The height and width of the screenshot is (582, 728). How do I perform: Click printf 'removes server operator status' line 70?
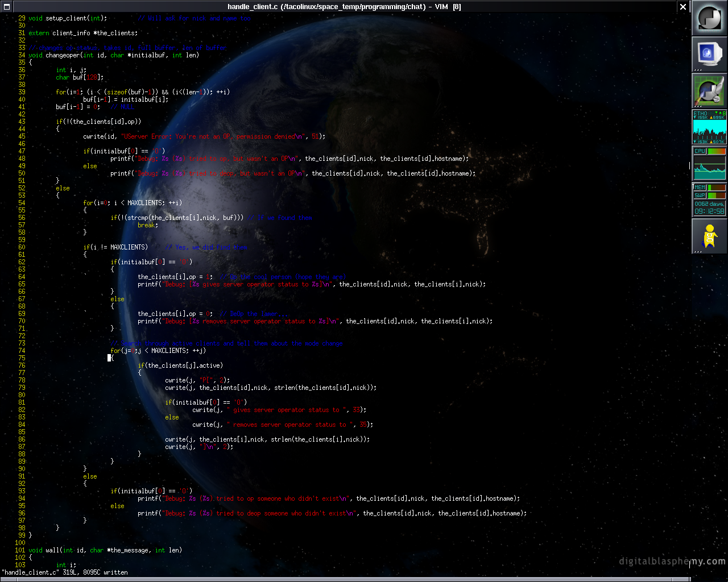[x=315, y=321]
